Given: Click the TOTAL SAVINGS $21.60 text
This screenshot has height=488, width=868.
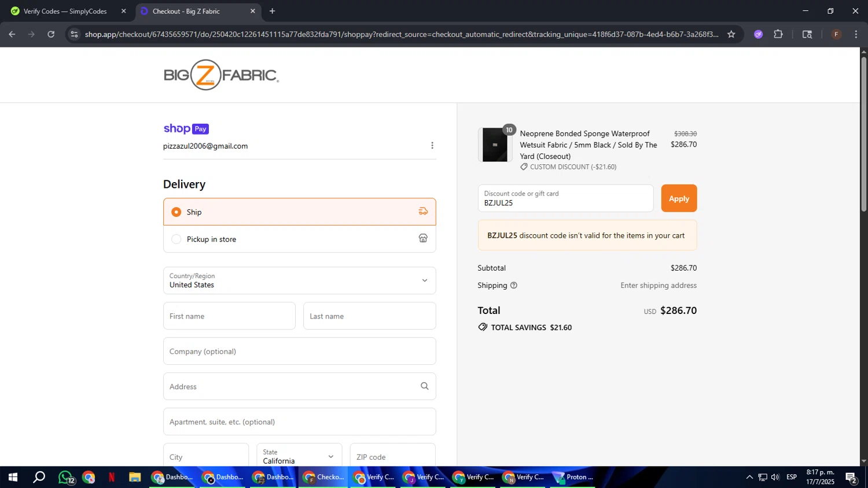Looking at the screenshot, I should [x=531, y=327].
